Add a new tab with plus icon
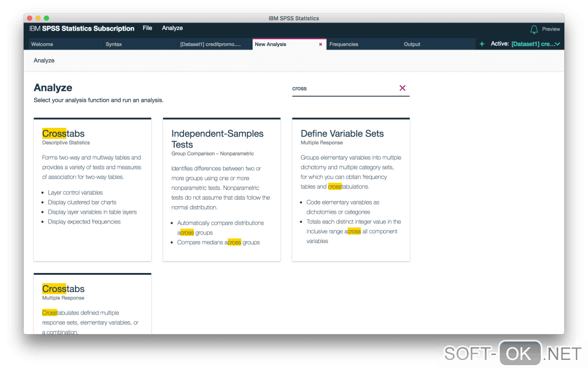This screenshot has width=588, height=368. (482, 44)
